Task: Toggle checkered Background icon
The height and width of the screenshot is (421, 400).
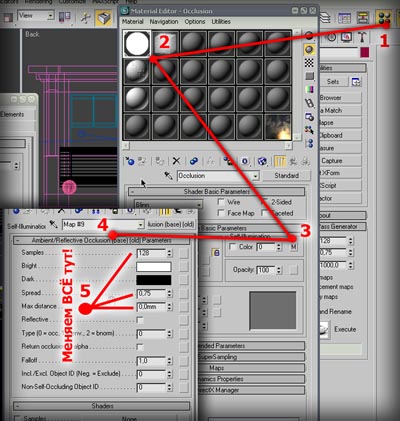Action: (309, 63)
